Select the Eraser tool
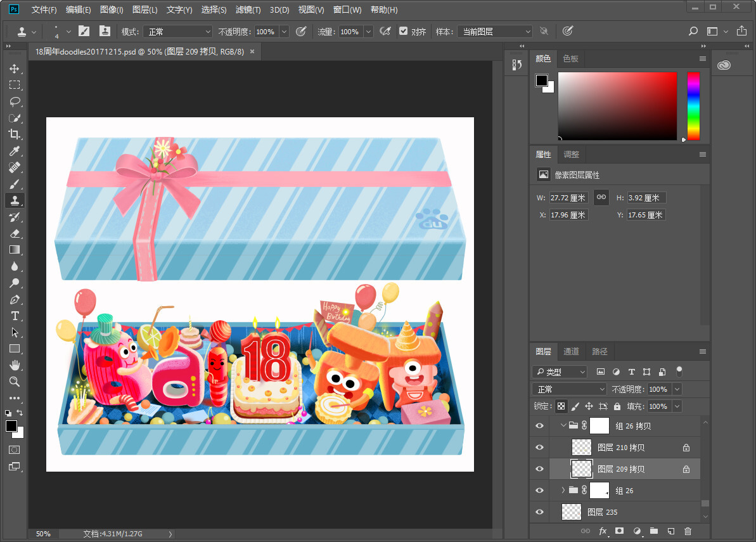756x542 pixels. pos(15,233)
